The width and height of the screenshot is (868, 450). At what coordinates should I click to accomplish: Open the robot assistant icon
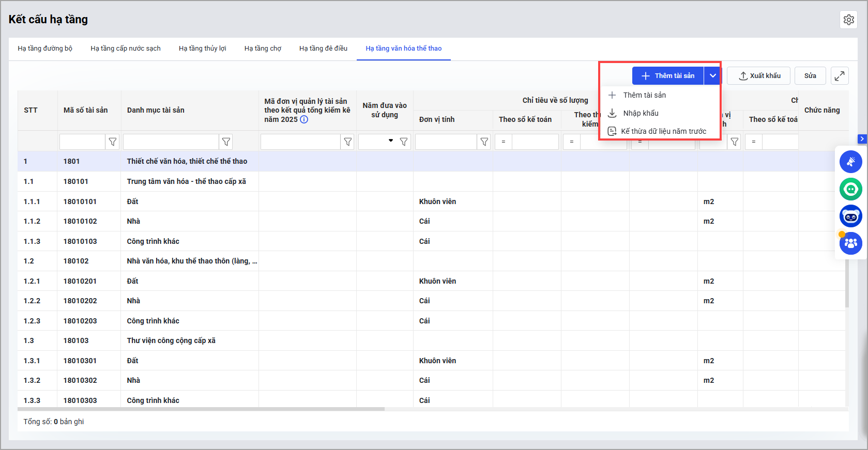pos(850,216)
